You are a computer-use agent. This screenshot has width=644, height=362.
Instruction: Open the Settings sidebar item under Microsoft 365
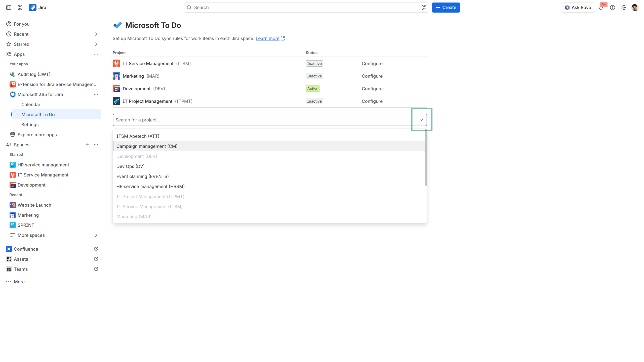pos(56,124)
